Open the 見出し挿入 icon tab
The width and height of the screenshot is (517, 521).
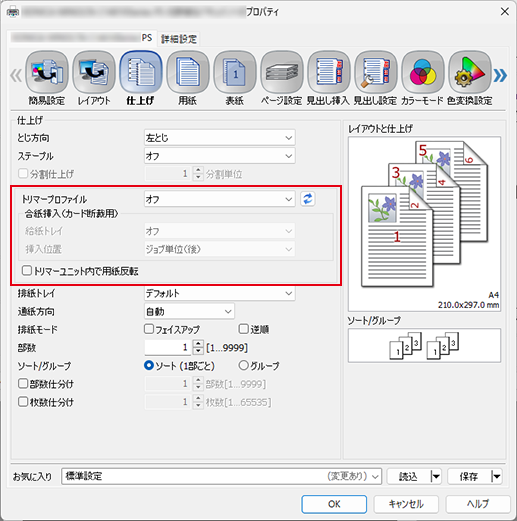tap(328, 79)
